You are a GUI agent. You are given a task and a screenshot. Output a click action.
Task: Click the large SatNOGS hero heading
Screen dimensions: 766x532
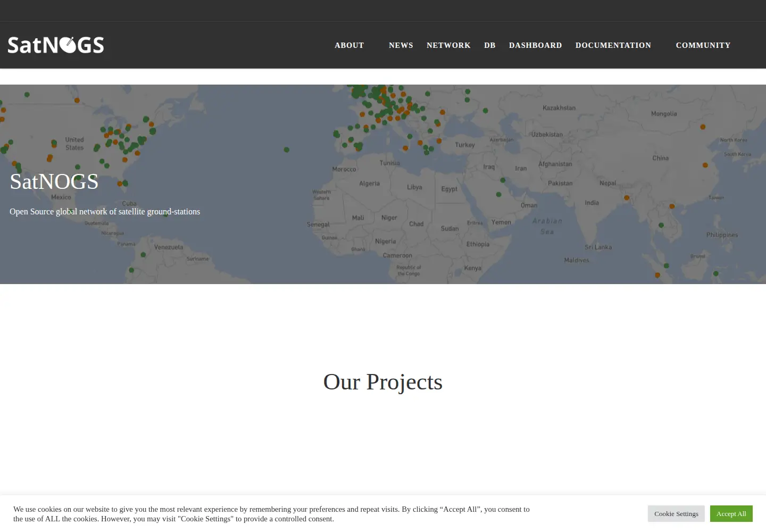(x=54, y=181)
